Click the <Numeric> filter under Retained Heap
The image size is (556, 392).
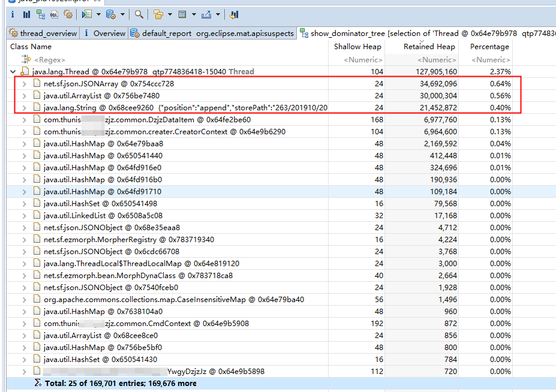coord(437,59)
